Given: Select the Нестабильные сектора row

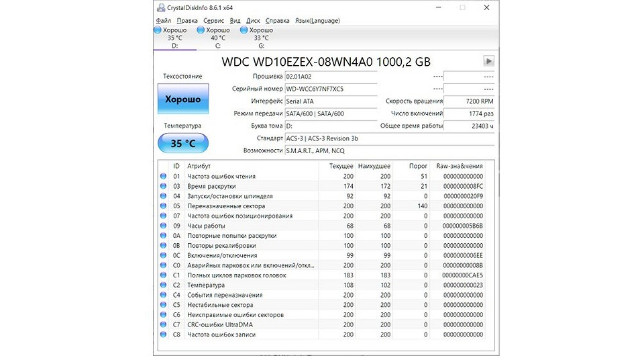Looking at the screenshot, I should 321,304.
